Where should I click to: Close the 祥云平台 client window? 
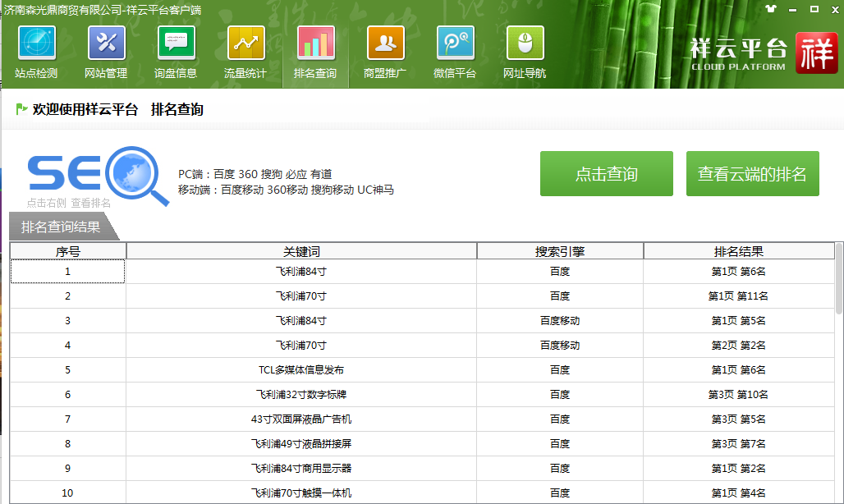836,9
